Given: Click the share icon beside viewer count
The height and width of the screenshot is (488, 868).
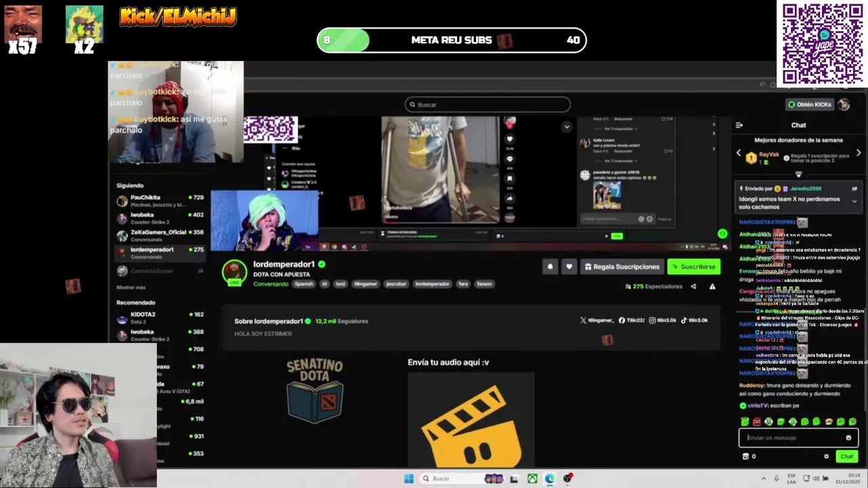Looking at the screenshot, I should (x=693, y=287).
